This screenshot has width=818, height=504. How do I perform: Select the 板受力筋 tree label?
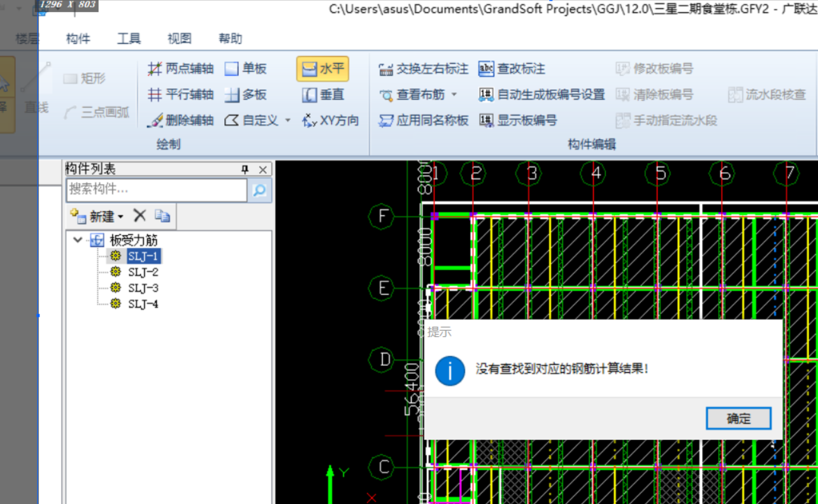click(x=134, y=240)
